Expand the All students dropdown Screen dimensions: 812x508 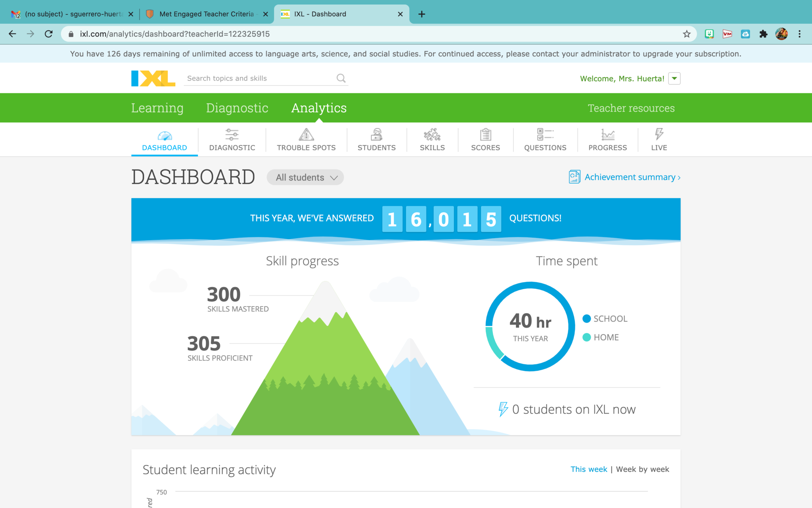(x=305, y=177)
